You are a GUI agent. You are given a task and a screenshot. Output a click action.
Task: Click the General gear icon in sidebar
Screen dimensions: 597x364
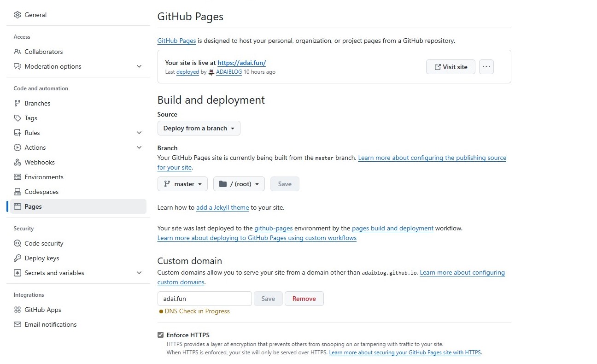18,15
